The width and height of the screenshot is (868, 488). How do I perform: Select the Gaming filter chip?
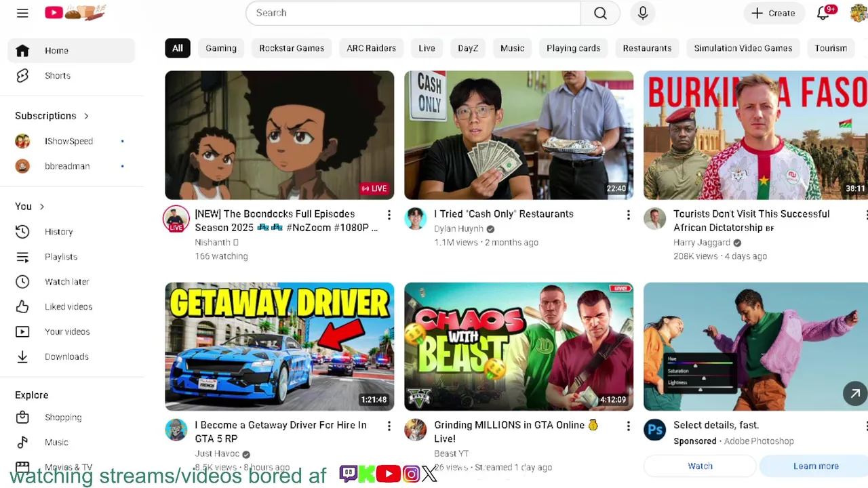pyautogui.click(x=221, y=48)
